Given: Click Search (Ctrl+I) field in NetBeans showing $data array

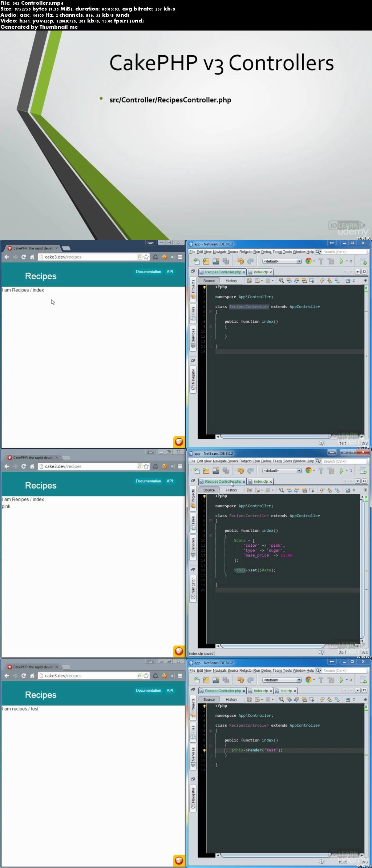Looking at the screenshot, I should click(x=344, y=461).
